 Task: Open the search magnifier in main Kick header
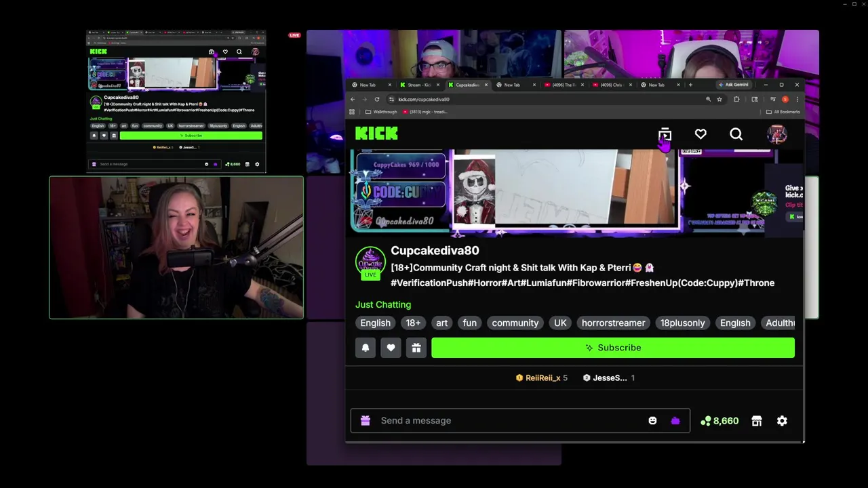[736, 134]
